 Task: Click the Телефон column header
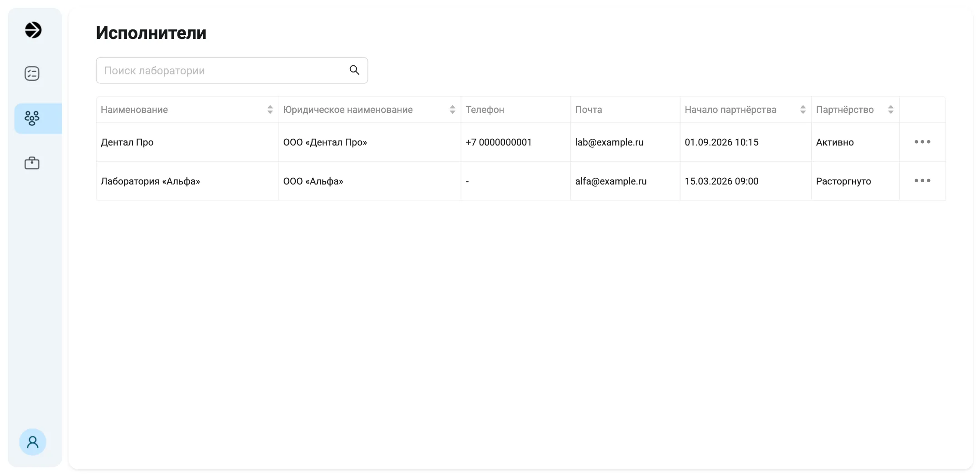(x=515, y=110)
